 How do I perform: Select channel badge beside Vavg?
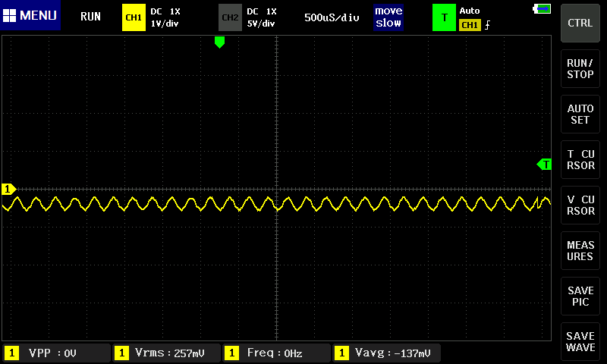coord(341,353)
